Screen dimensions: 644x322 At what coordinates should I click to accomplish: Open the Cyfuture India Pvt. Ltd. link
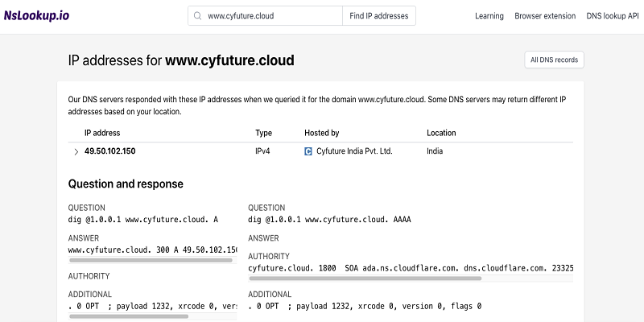(353, 151)
